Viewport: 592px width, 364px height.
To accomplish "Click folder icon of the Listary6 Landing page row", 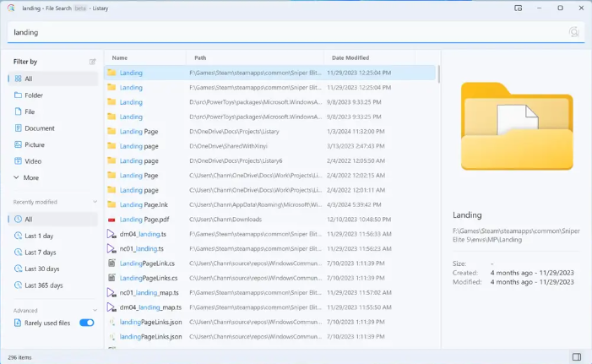I will (x=111, y=160).
